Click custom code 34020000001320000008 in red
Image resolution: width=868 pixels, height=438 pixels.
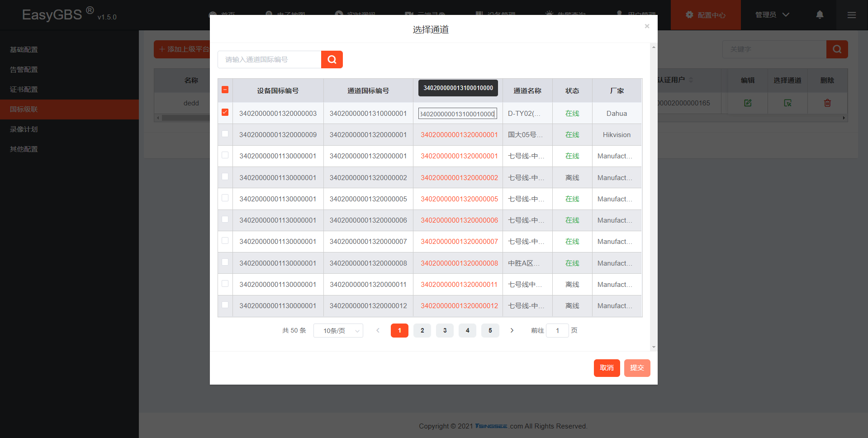coord(460,263)
